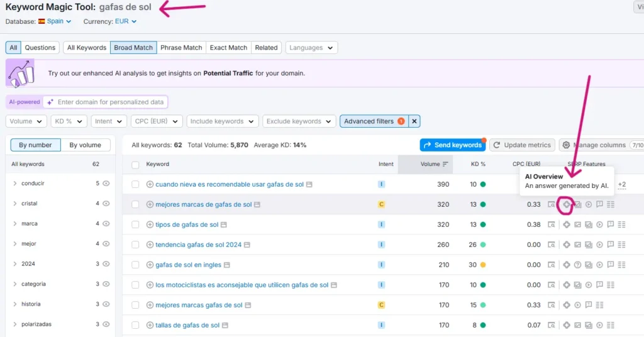Open Currency EUR dropdown
Viewport: 644px width, 337px height.
[x=126, y=21]
